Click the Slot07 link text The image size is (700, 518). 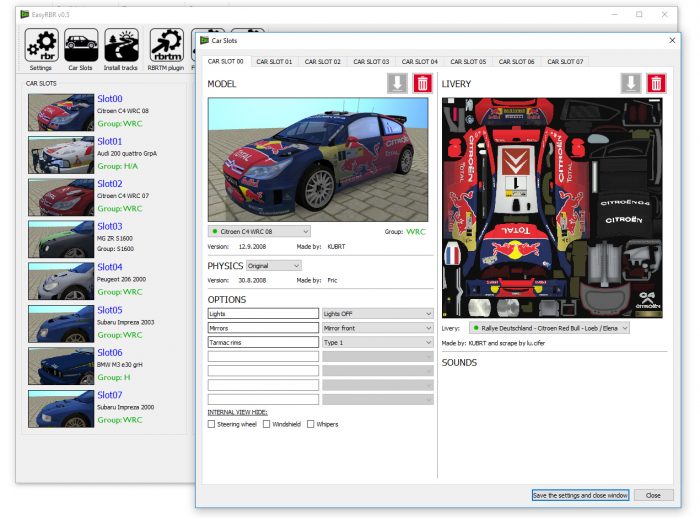(x=110, y=395)
